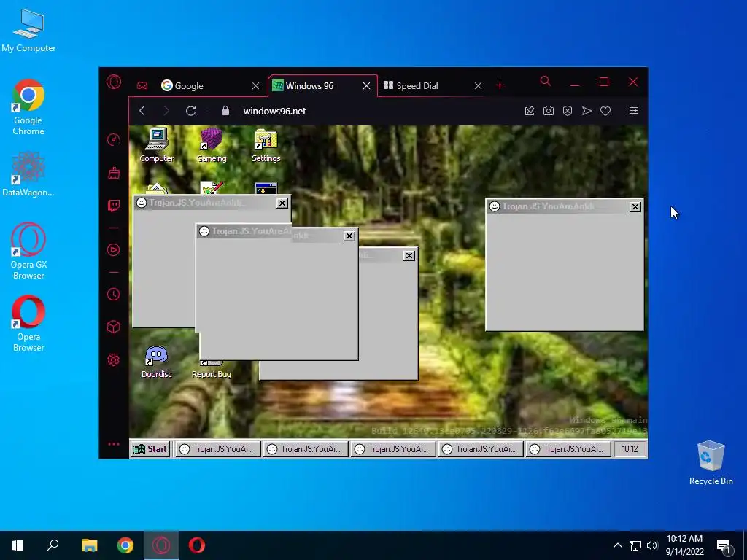This screenshot has height=560, width=747.
Task: Close the front middle Trojan popup
Action: 349,236
